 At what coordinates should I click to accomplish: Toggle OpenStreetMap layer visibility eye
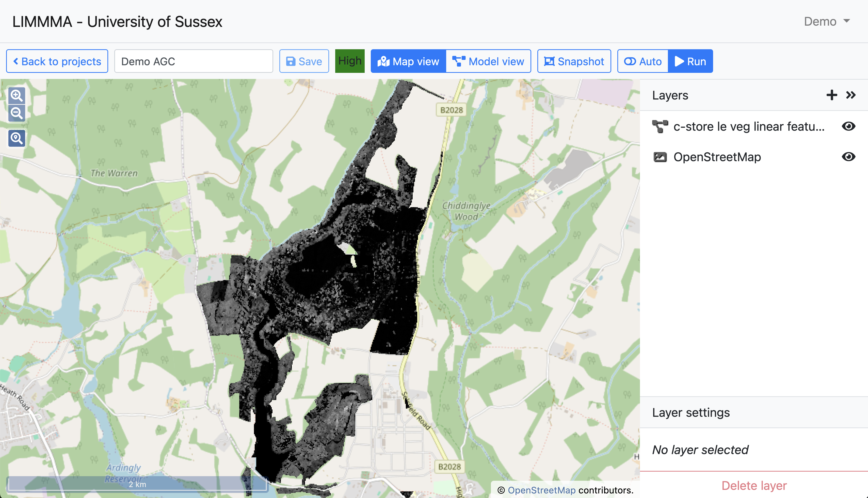pos(848,157)
